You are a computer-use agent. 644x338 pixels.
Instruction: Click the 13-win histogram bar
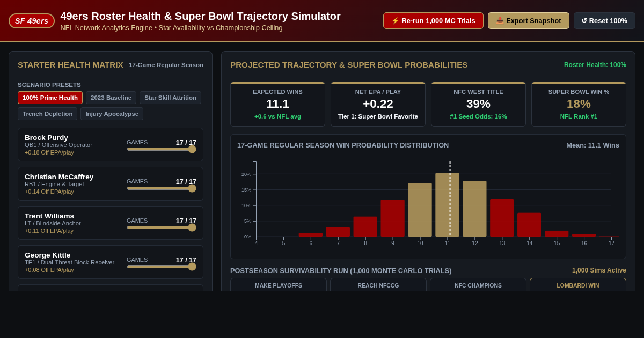click(502, 218)
